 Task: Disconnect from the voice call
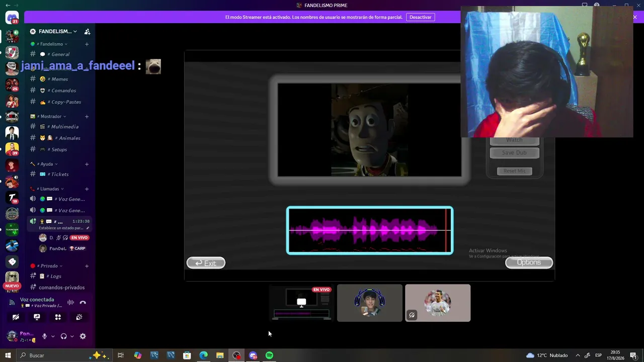83,302
